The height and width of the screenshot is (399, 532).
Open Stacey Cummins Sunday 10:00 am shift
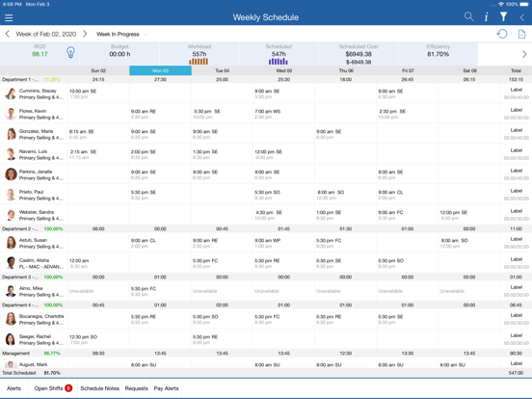98,93
